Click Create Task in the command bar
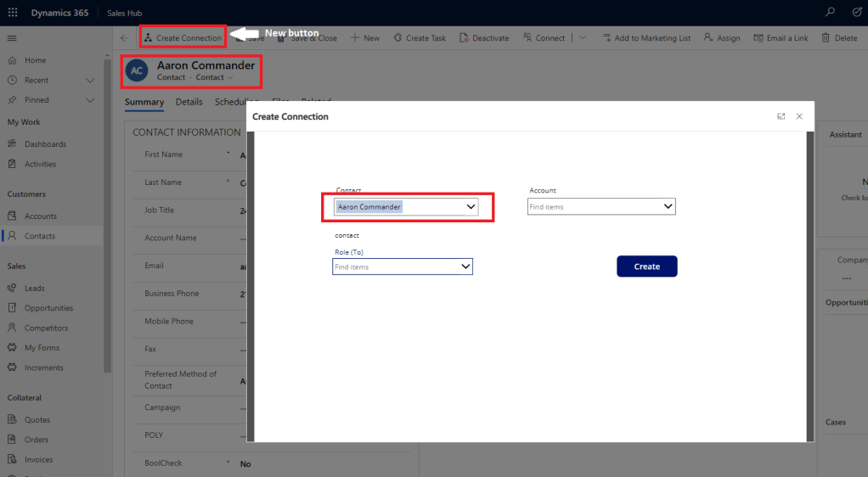 (x=419, y=38)
